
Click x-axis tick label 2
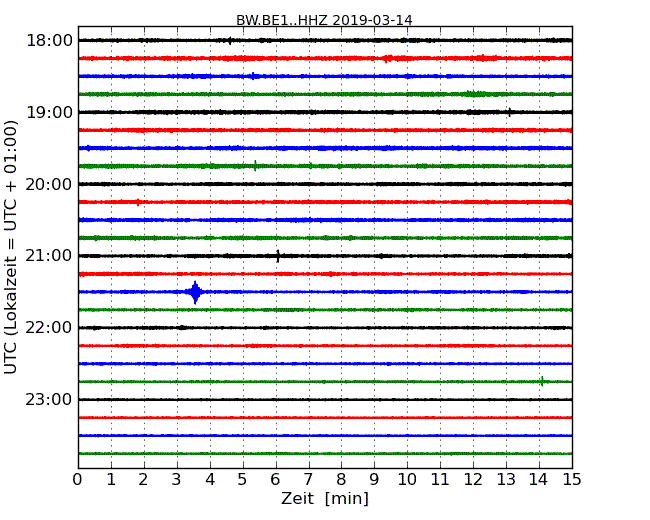click(x=143, y=480)
